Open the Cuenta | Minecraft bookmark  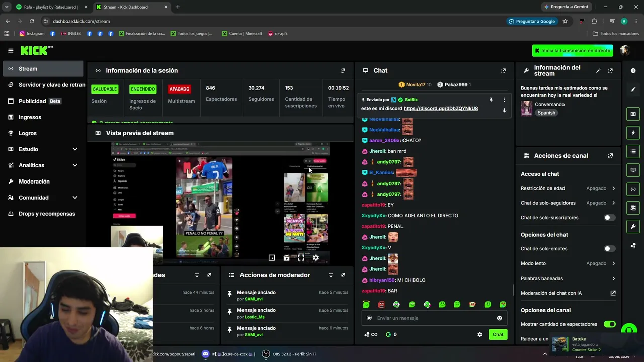click(242, 34)
